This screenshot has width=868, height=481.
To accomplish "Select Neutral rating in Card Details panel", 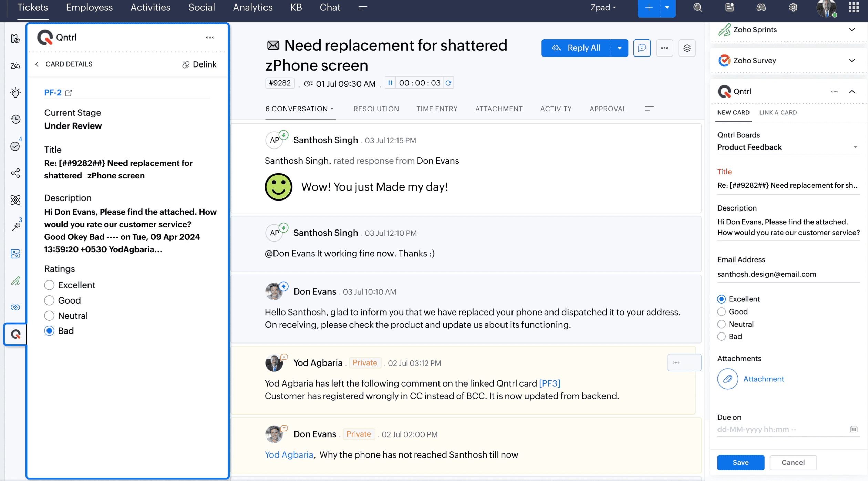I will (x=49, y=316).
